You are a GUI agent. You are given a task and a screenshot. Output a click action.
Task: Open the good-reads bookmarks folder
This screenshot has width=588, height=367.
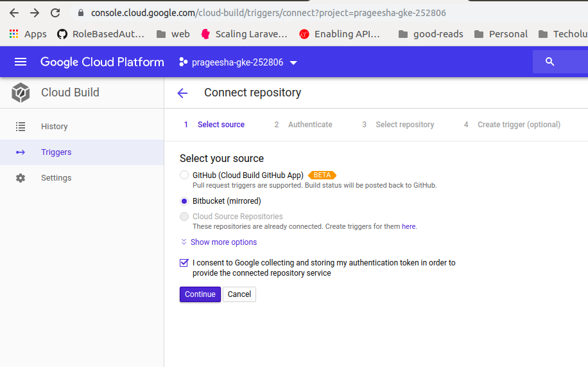pos(431,34)
